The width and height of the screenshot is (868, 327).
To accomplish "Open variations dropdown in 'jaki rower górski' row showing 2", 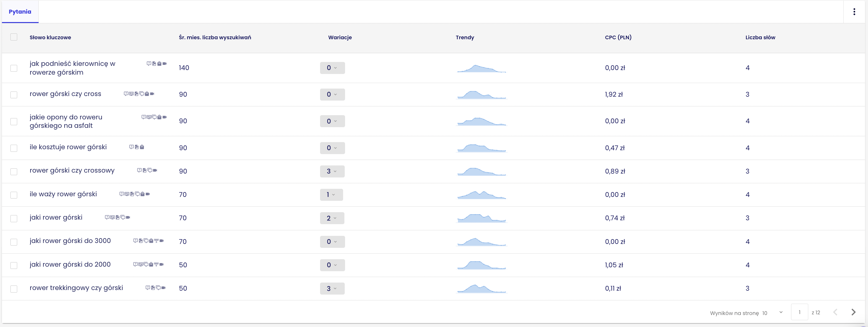I will point(332,218).
